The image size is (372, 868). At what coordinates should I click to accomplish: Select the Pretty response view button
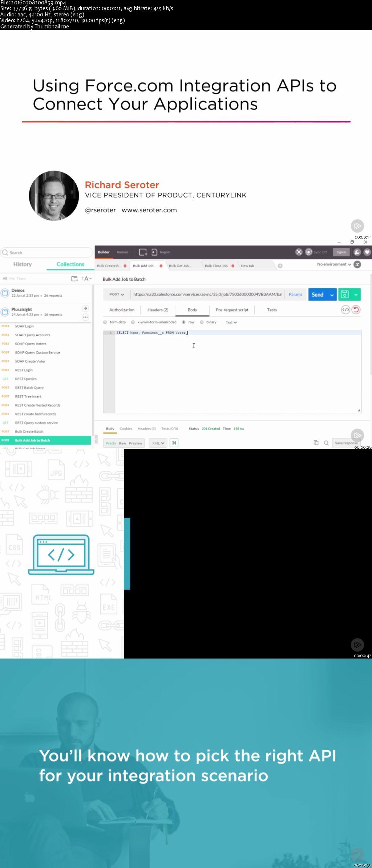click(111, 443)
